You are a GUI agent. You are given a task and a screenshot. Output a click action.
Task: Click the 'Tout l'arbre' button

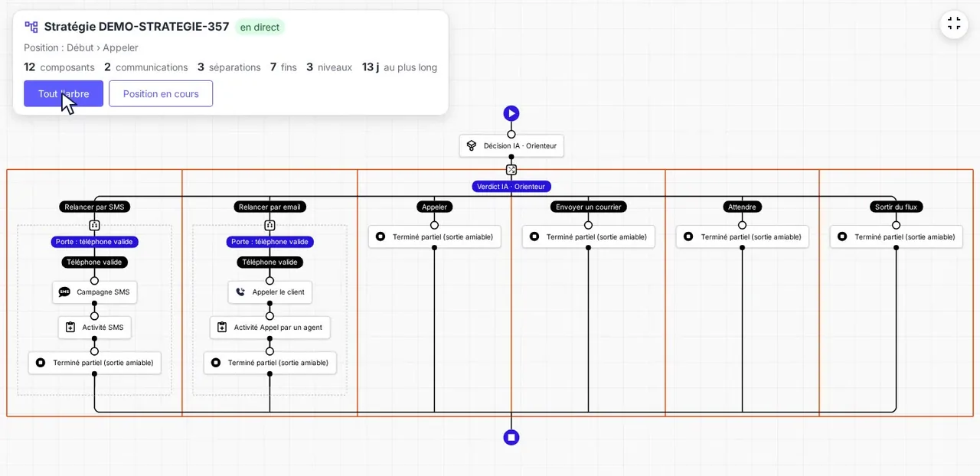pyautogui.click(x=64, y=93)
